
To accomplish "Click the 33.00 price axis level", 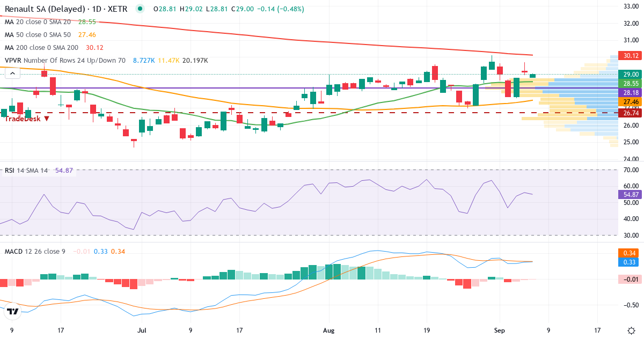I will coord(630,6).
